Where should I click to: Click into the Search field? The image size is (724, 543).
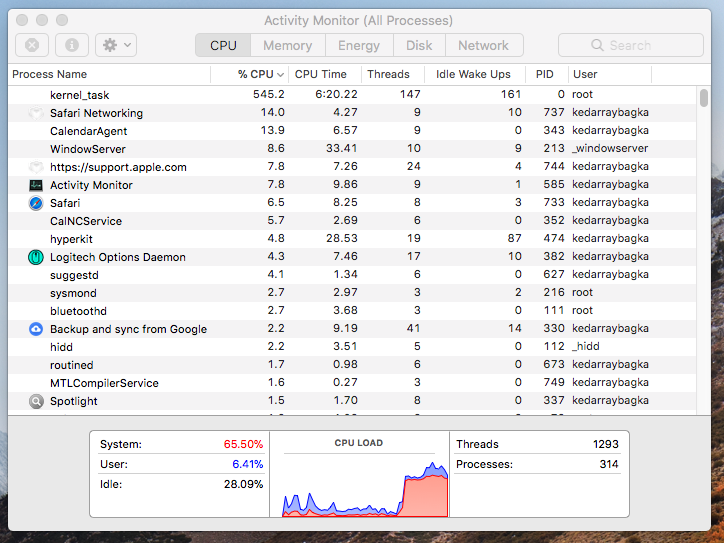pos(631,45)
